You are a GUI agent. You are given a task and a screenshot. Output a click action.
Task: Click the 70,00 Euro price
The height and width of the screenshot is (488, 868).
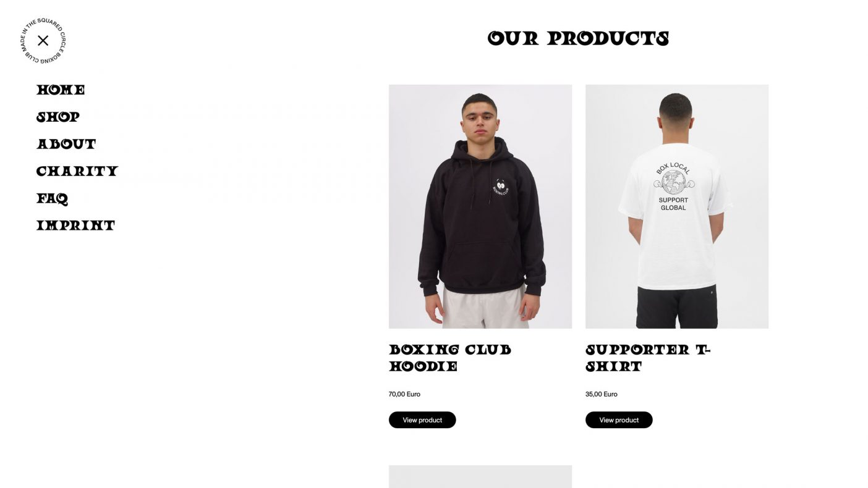click(x=404, y=394)
